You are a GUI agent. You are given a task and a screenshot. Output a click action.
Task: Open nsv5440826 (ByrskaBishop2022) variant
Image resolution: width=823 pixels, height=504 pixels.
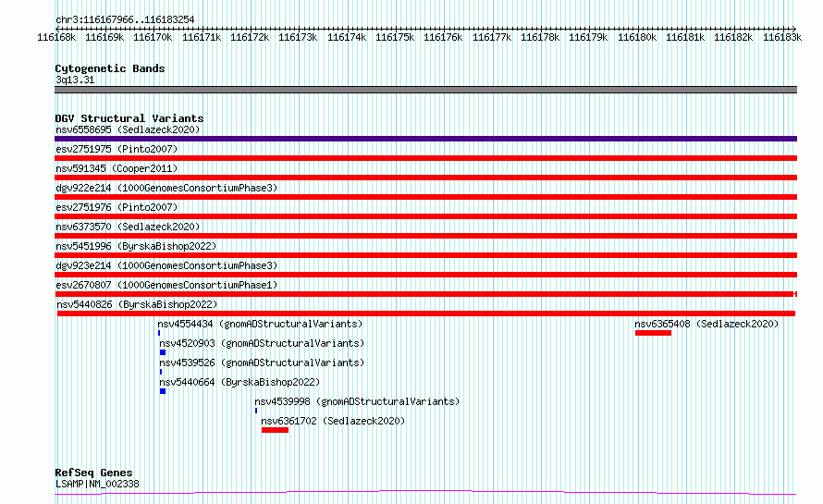tap(137, 304)
